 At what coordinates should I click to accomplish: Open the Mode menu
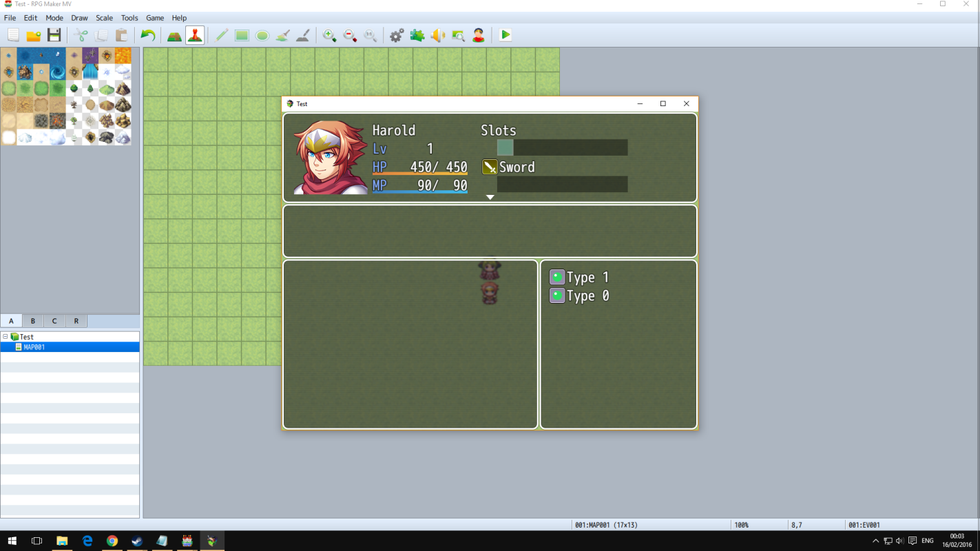(54, 18)
